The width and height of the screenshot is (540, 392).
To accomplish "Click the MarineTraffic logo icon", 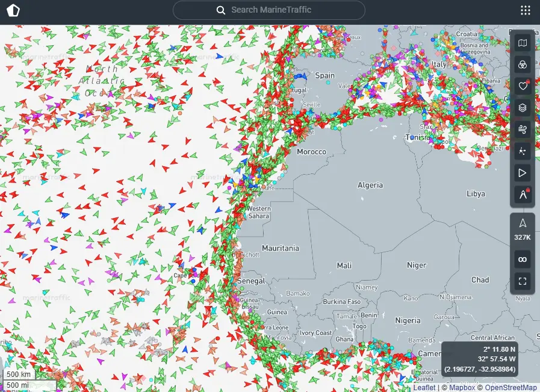I will [13, 10].
